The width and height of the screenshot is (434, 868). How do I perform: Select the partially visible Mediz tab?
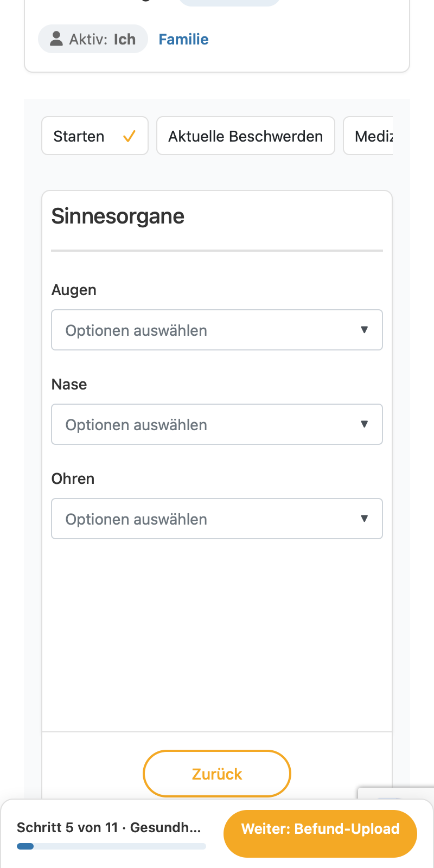pos(368,136)
